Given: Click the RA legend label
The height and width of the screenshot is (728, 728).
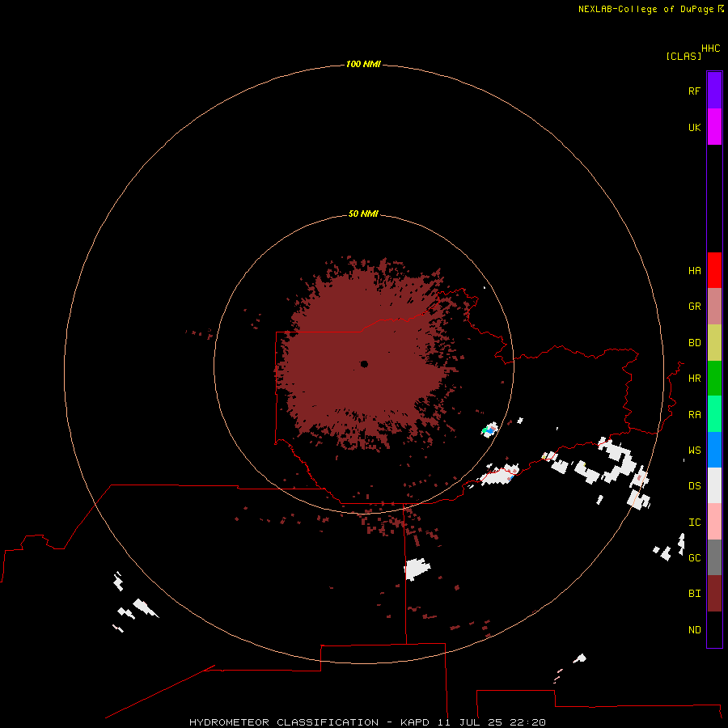Looking at the screenshot, I should (694, 415).
